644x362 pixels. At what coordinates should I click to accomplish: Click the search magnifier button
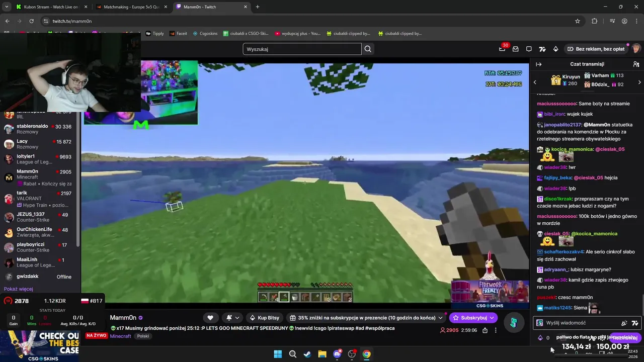368,49
